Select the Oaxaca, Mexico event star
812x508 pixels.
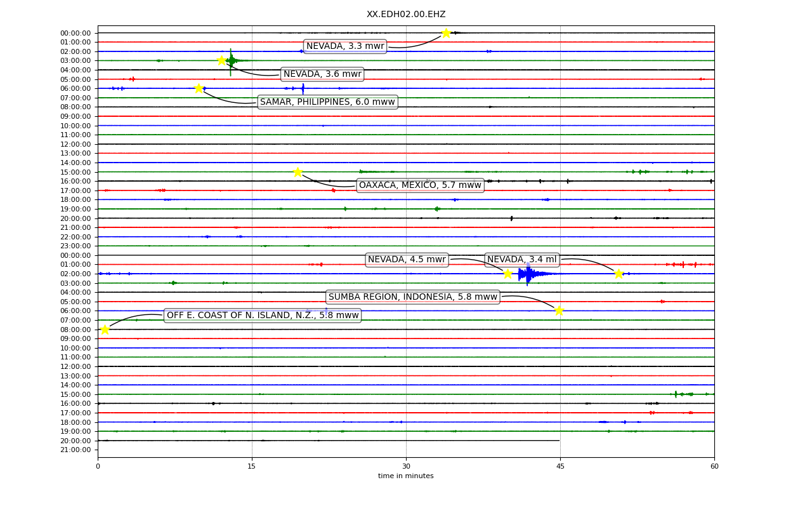coord(298,172)
